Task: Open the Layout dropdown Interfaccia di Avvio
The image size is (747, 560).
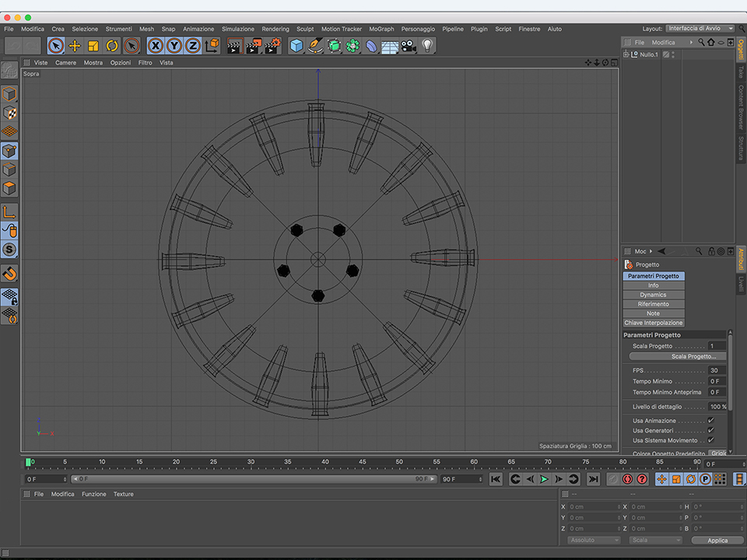Action: tap(700, 29)
